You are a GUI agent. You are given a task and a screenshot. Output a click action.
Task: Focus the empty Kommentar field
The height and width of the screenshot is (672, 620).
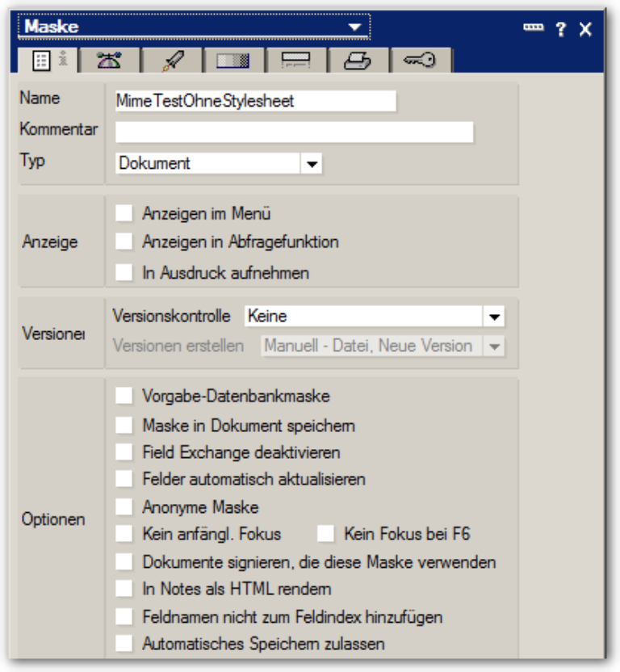tap(295, 132)
